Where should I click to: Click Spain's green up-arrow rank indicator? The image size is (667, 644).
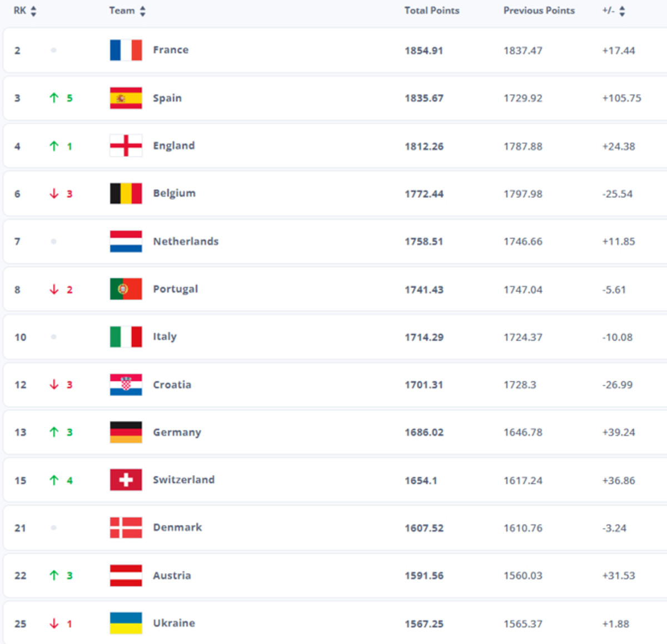(54, 98)
